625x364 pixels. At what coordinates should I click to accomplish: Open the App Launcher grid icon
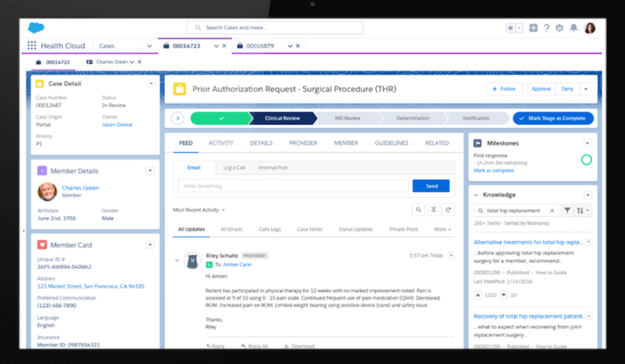32,46
